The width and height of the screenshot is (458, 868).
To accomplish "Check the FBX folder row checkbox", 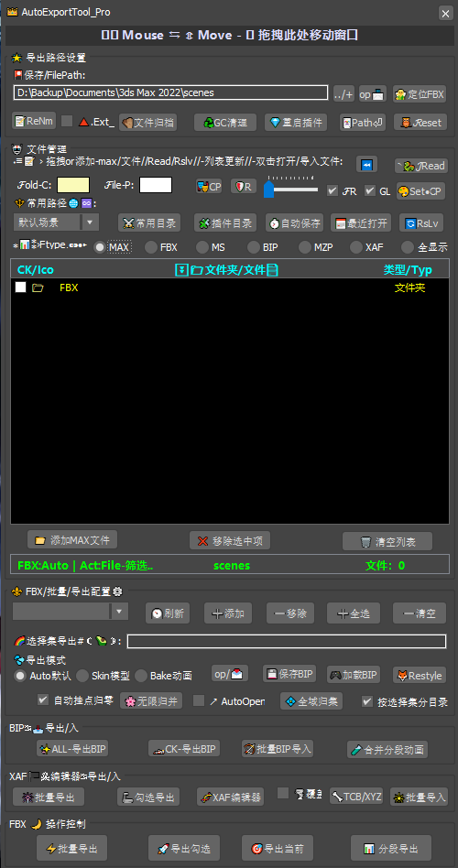I will (20, 288).
